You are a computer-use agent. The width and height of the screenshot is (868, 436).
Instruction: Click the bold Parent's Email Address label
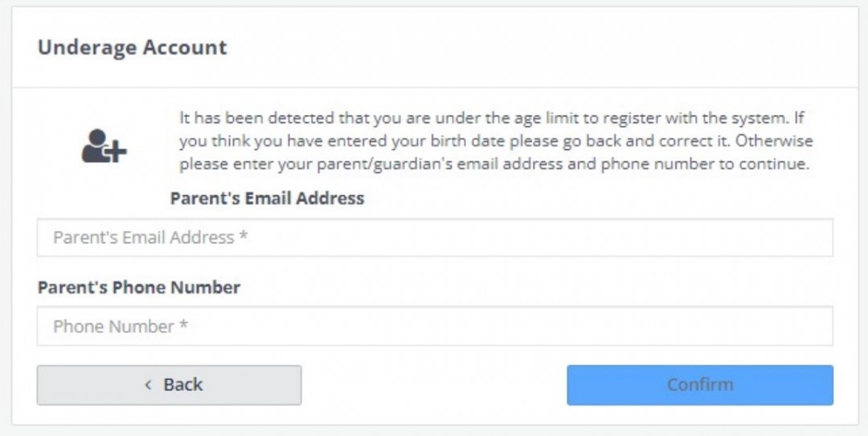tap(267, 198)
